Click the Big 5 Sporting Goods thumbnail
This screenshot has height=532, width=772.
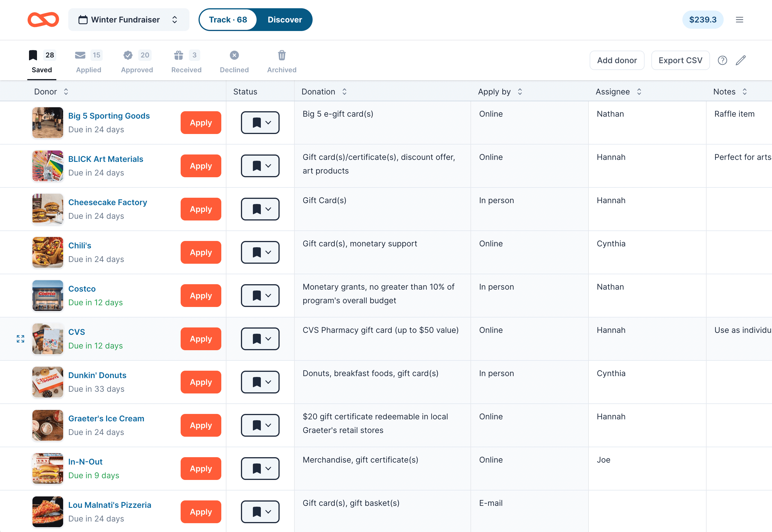pos(48,123)
